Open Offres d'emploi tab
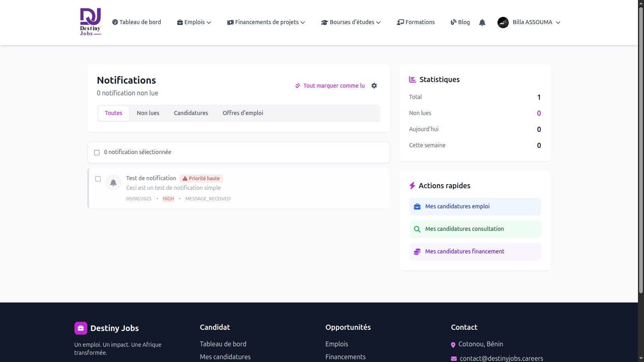Viewport: 644px width, 362px height. pos(243,113)
